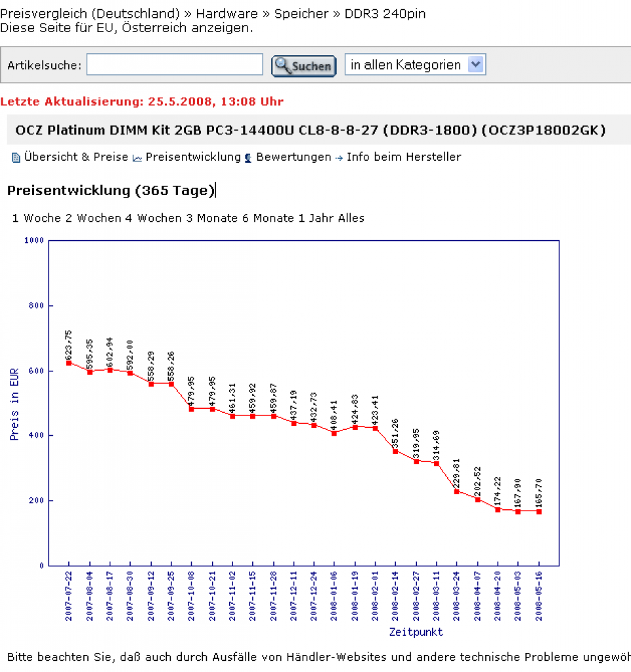Select the 6 Monate time range
This screenshot has width=631, height=672.
(268, 218)
